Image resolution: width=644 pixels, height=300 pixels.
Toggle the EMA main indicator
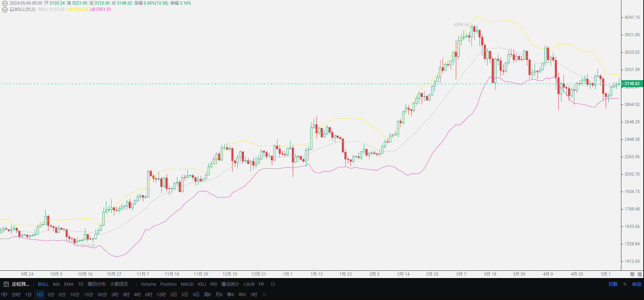[69, 284]
